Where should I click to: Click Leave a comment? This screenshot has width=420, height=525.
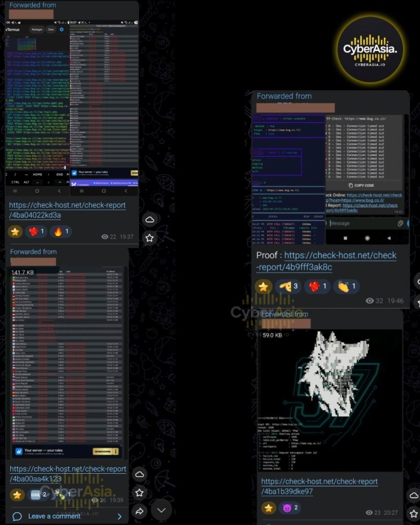pos(54,516)
